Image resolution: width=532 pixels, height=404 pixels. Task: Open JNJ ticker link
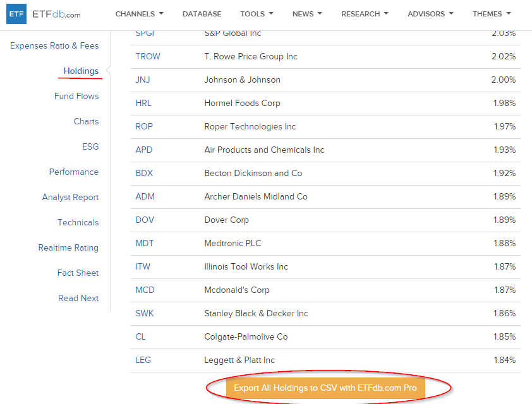(143, 80)
